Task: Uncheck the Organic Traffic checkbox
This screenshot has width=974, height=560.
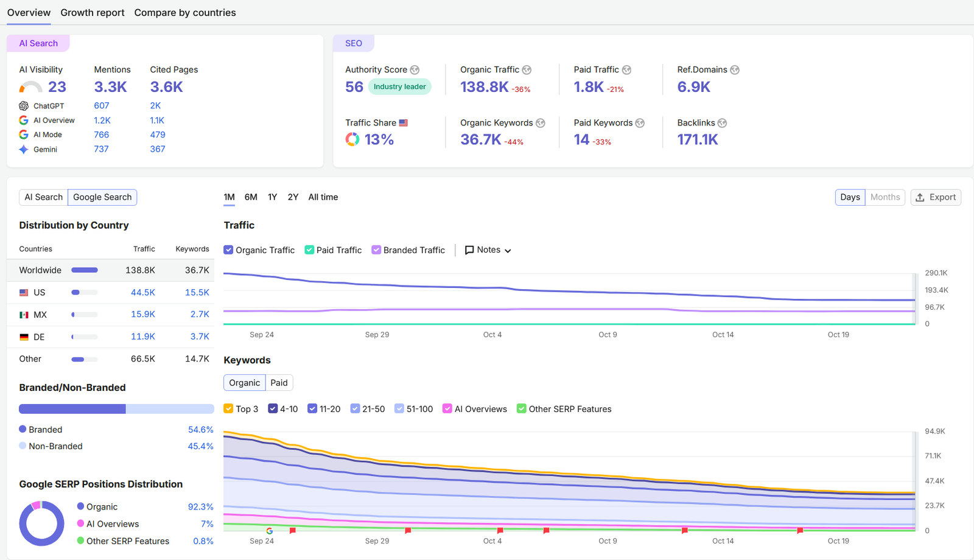Action: click(x=228, y=250)
